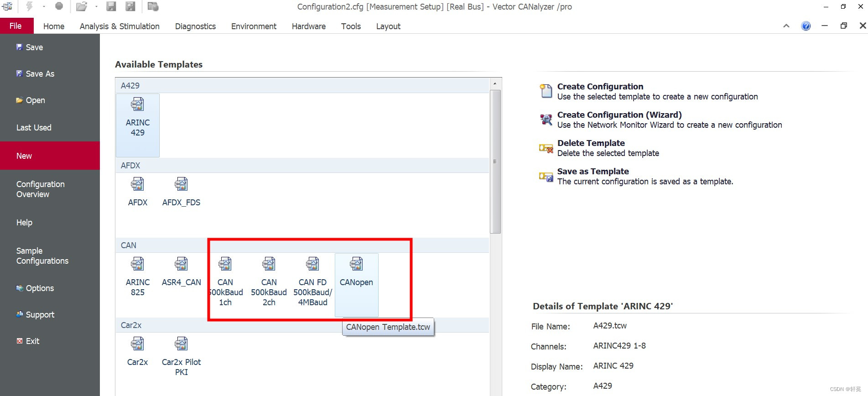The image size is (868, 396).
Task: Select New in the File sidebar
Action: click(50, 156)
